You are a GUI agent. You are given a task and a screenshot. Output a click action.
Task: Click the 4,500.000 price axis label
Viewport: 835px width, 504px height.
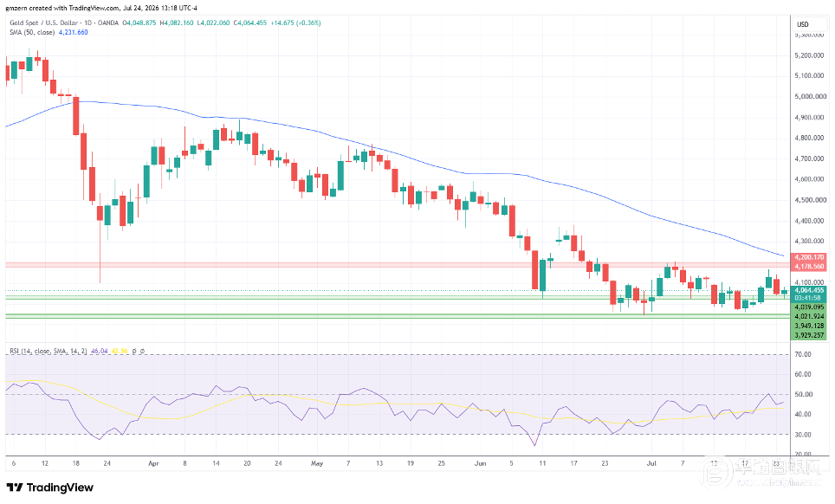coord(810,200)
